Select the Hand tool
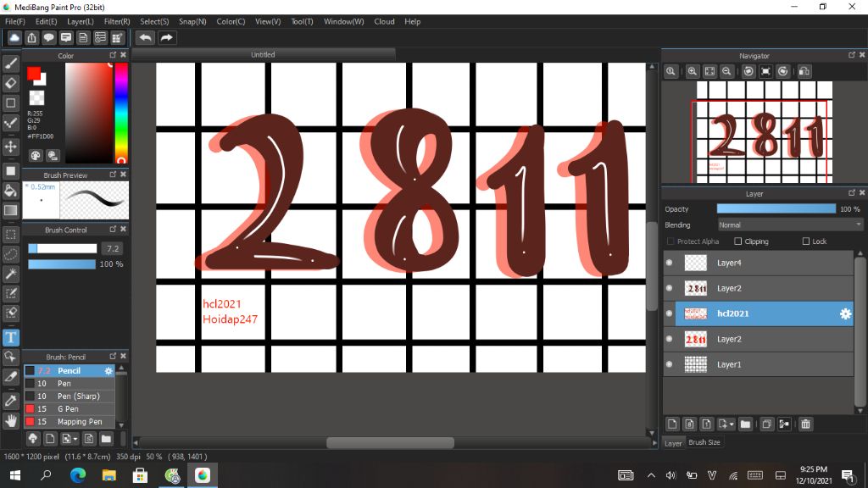The image size is (868, 488). click(10, 420)
